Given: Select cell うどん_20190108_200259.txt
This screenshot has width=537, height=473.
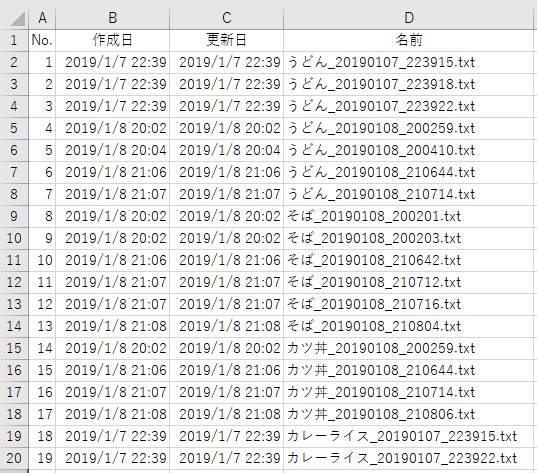Looking at the screenshot, I should coord(409,128).
